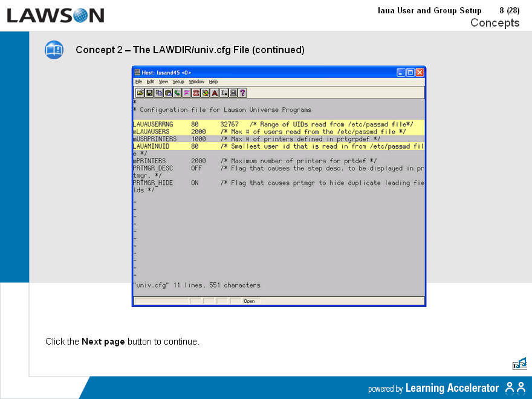Click the 'powered by Learning Accelerator' text
The image size is (532, 399).
(433, 388)
